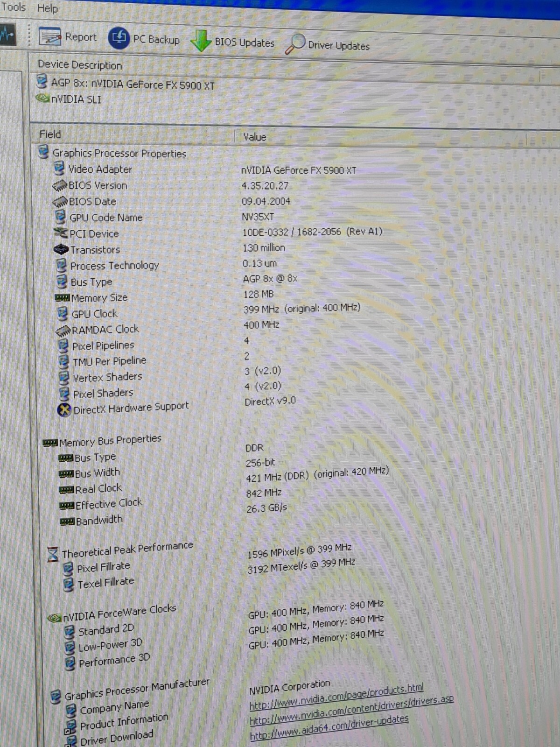Click the green BIOS Updates arrow icon
The height and width of the screenshot is (747, 560).
(201, 41)
